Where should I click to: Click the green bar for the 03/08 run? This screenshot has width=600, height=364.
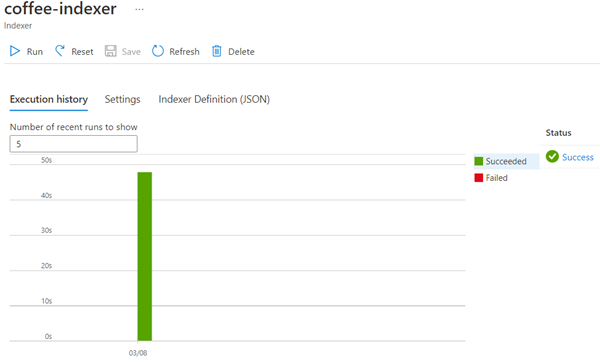[x=145, y=256]
